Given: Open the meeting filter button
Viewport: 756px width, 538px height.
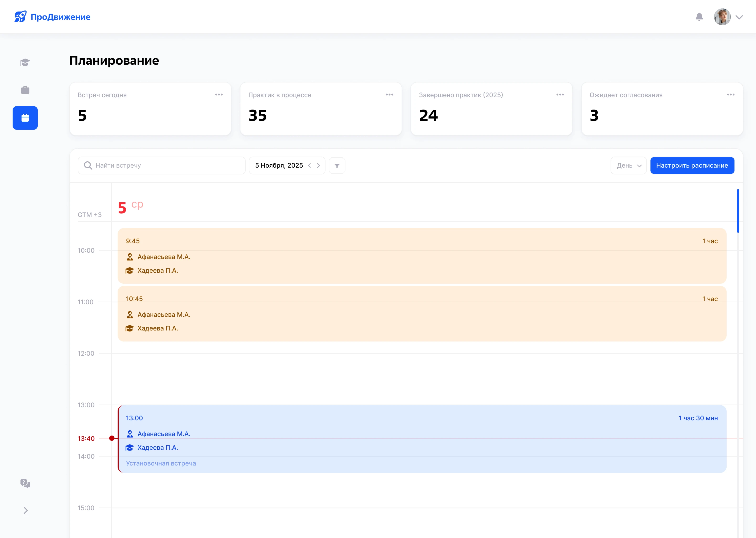Looking at the screenshot, I should [x=337, y=165].
